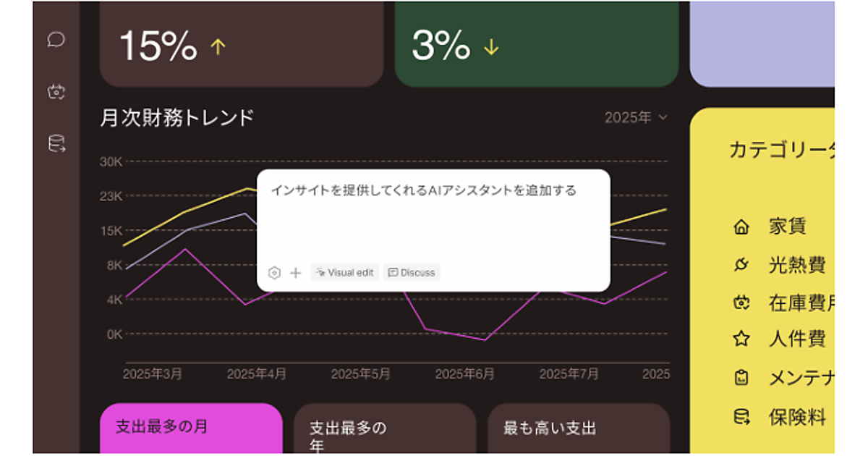
Task: Select the 支出最多の月 magenta card
Action: 191,428
